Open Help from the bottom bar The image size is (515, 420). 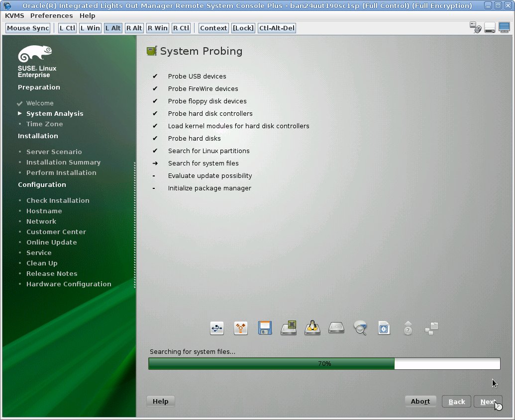click(160, 401)
